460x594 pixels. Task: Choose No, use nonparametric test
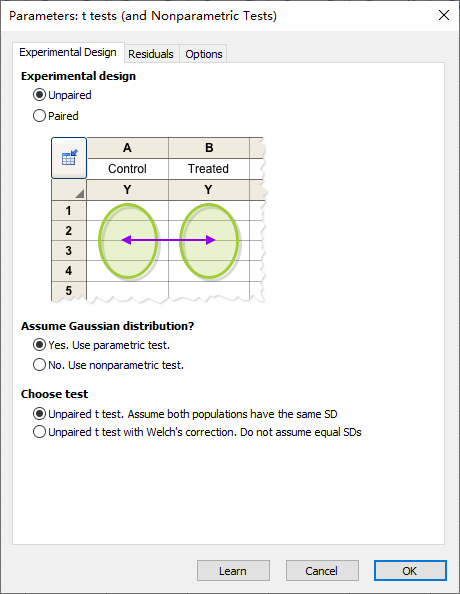click(108, 365)
